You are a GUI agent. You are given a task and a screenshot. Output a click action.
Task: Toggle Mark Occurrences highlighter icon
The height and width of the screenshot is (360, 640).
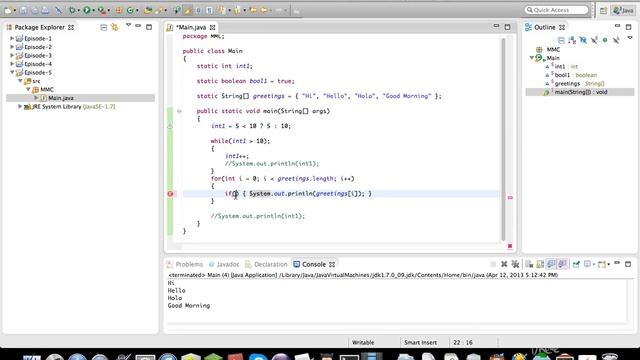click(188, 10)
